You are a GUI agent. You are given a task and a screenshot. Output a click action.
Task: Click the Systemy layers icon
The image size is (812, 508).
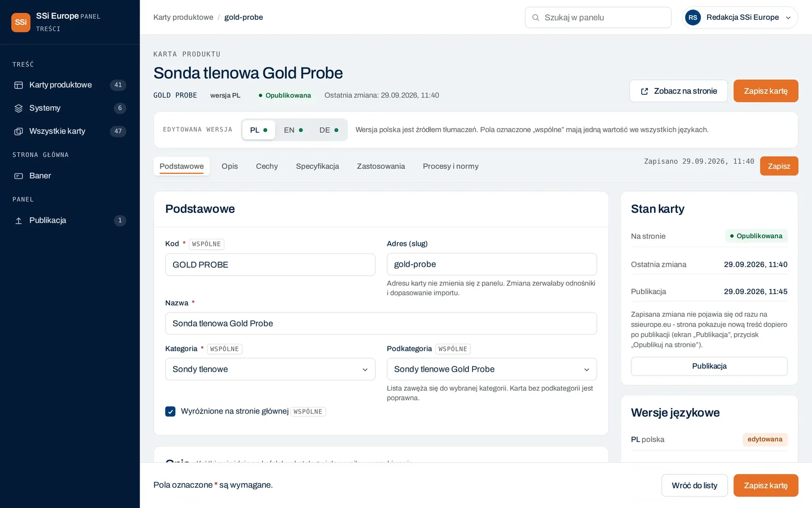point(19,108)
